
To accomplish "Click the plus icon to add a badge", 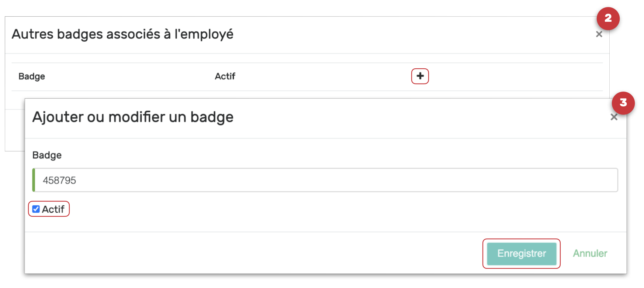I will tap(420, 76).
